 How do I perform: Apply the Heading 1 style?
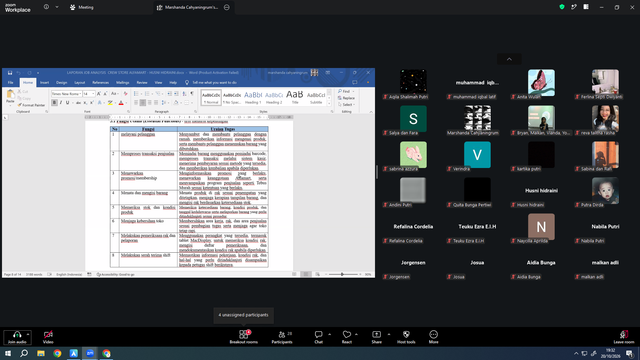coord(253,97)
